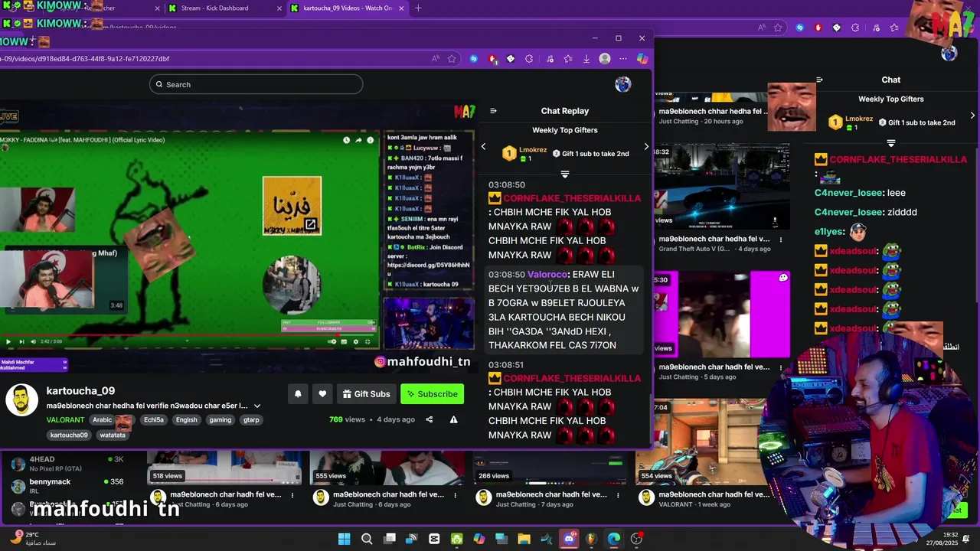The image size is (980, 551).
Task: Click the Echi5a tag
Action: coord(154,419)
